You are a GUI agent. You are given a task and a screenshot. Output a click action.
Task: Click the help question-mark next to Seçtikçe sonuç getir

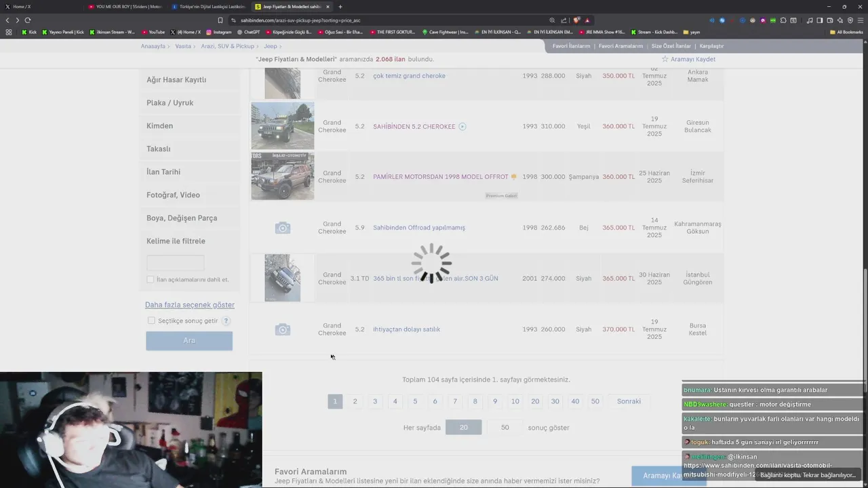[226, 321]
